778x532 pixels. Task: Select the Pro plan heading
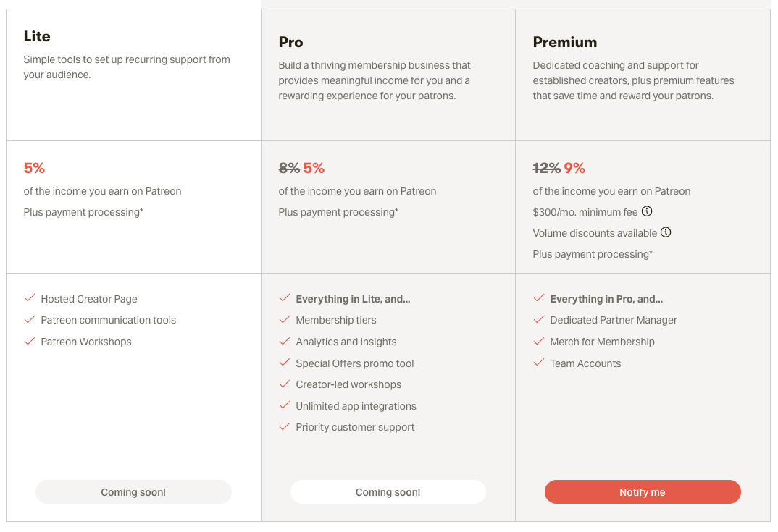point(290,42)
